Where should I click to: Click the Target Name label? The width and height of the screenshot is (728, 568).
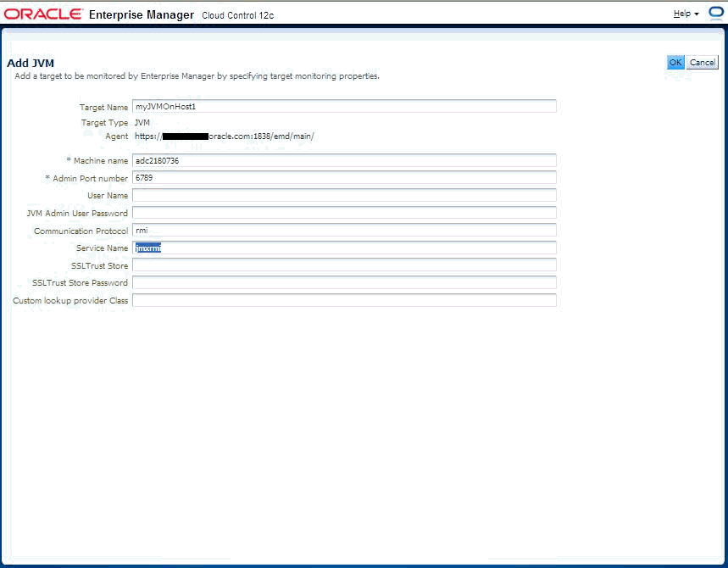(103, 108)
